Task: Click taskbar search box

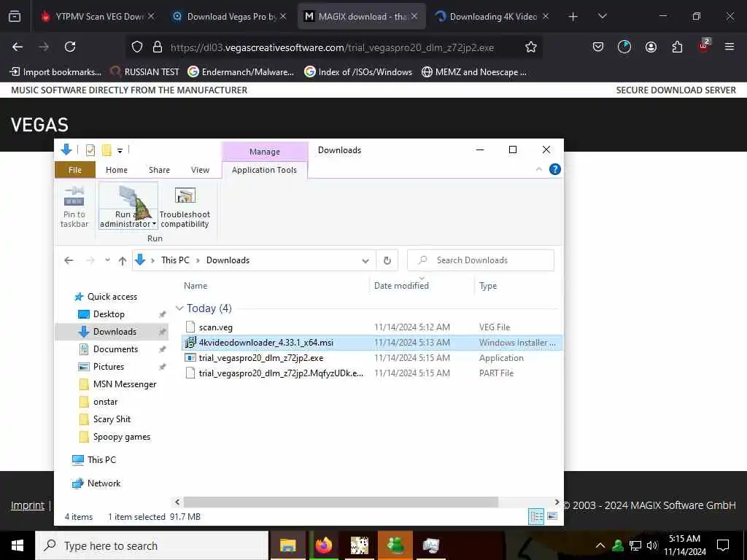Action: click(152, 545)
